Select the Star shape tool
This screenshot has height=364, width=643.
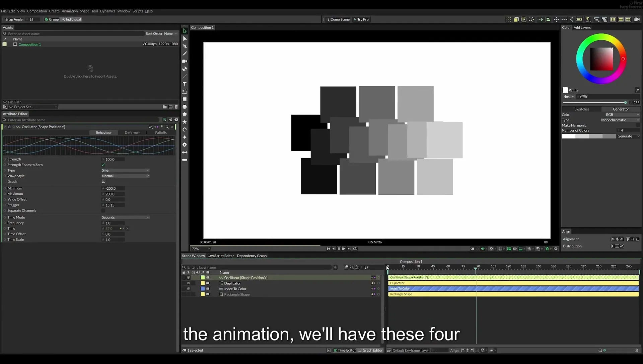tap(185, 122)
